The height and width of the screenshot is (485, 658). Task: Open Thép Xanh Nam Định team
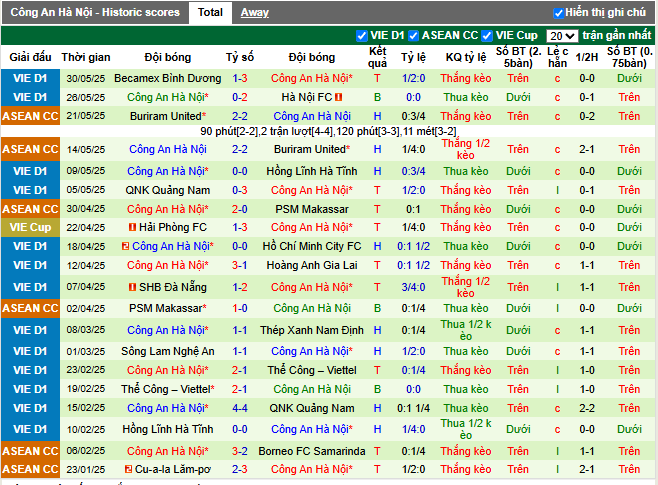[312, 330]
